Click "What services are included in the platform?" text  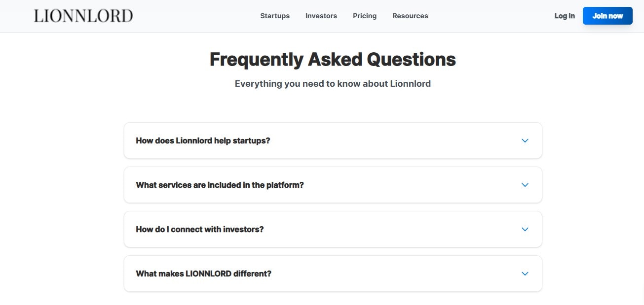coord(220,185)
